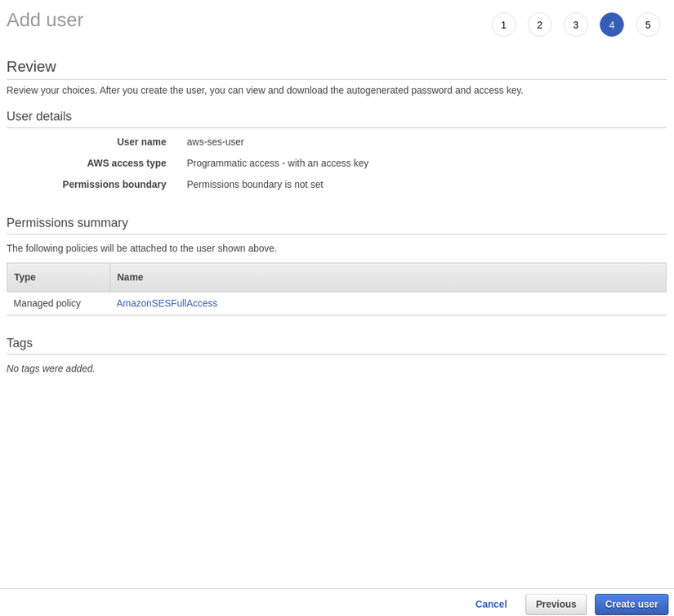Screen dimensions: 674x616
Task: Click the Permissions summary heading
Action: 67,223
